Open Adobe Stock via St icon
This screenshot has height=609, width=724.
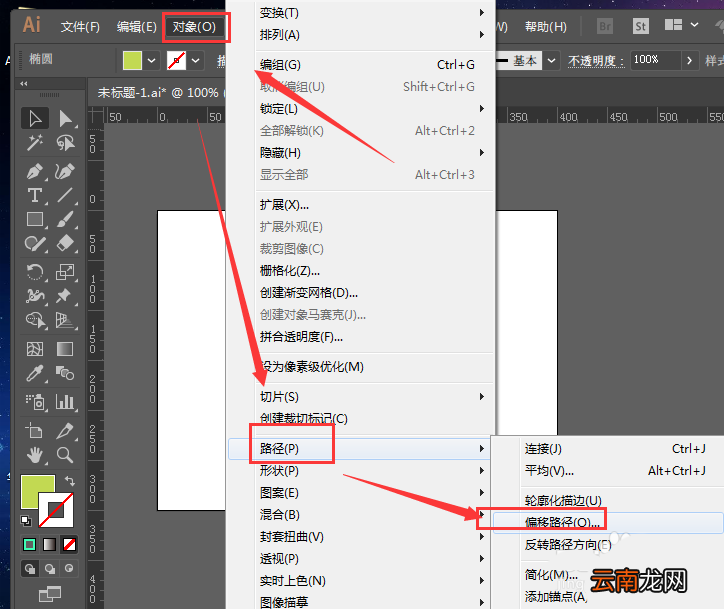640,26
